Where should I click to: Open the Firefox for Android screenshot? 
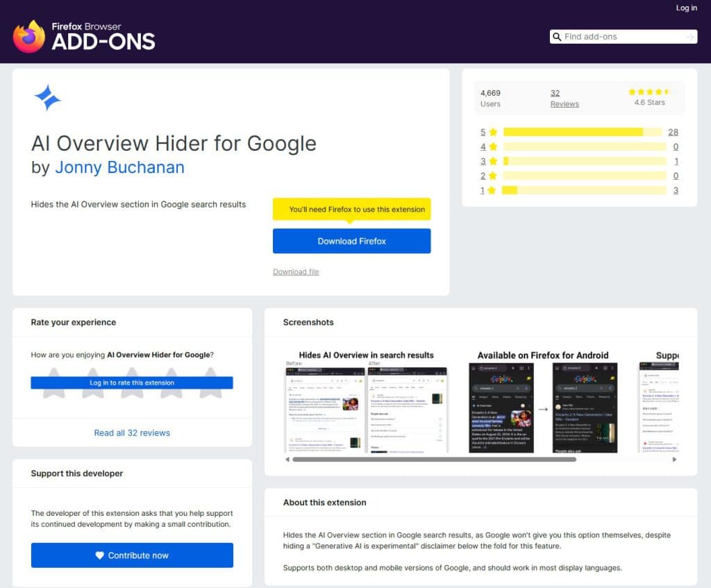pyautogui.click(x=543, y=403)
